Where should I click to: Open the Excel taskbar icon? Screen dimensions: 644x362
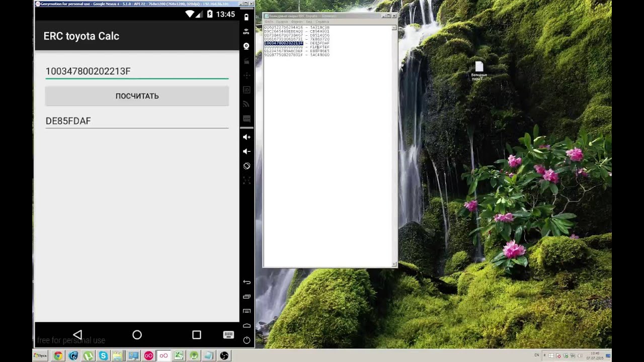click(179, 355)
